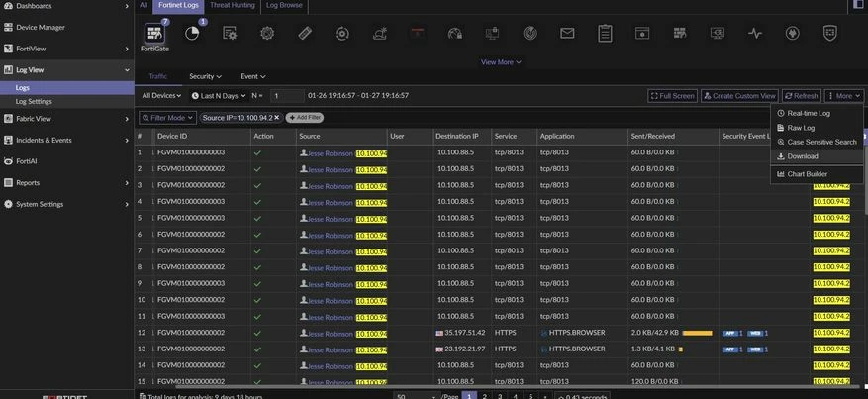
Task: Choose Raw Log from More menu
Action: point(817,128)
